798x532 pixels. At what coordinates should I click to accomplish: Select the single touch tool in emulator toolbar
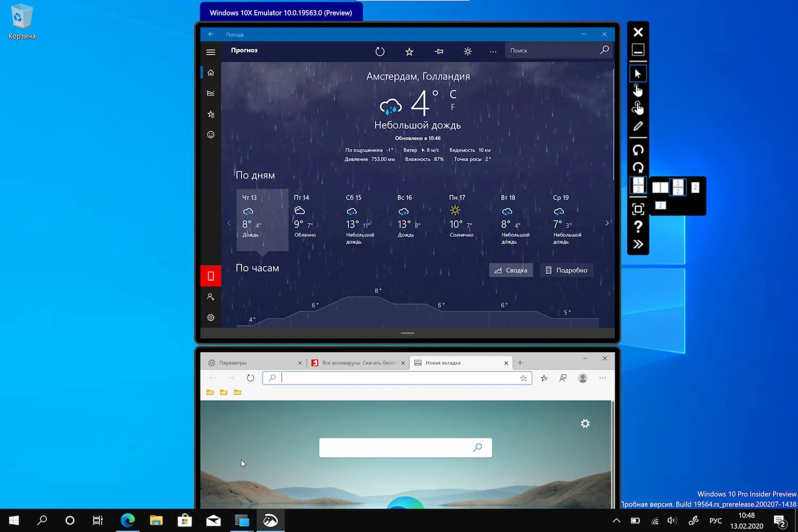click(x=638, y=90)
